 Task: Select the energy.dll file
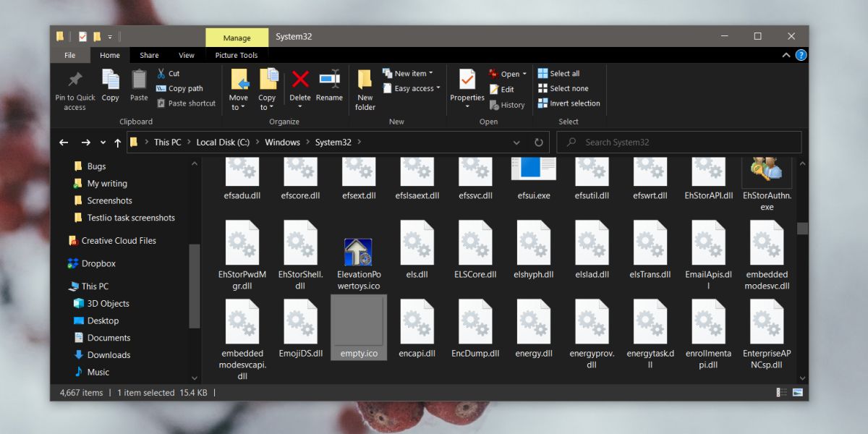pos(534,327)
